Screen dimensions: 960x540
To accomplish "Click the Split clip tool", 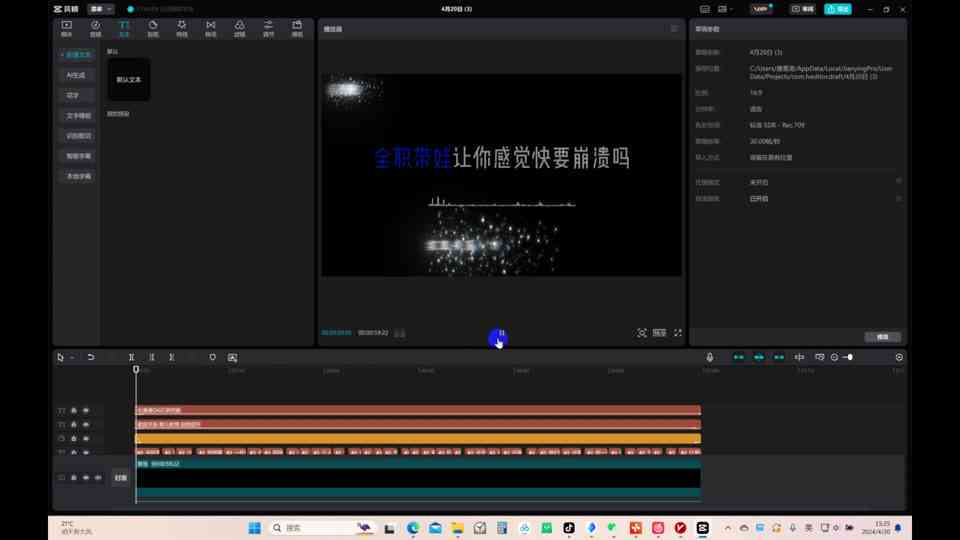I will click(132, 357).
